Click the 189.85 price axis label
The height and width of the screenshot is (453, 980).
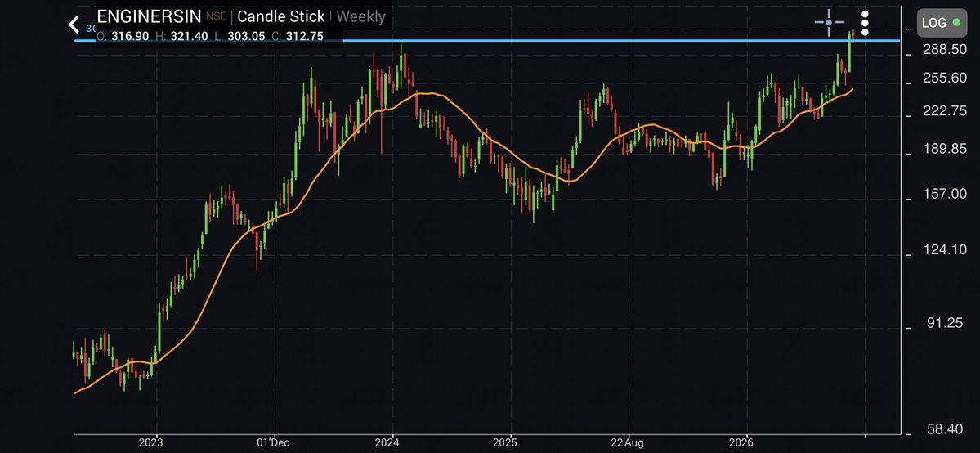[x=945, y=149]
